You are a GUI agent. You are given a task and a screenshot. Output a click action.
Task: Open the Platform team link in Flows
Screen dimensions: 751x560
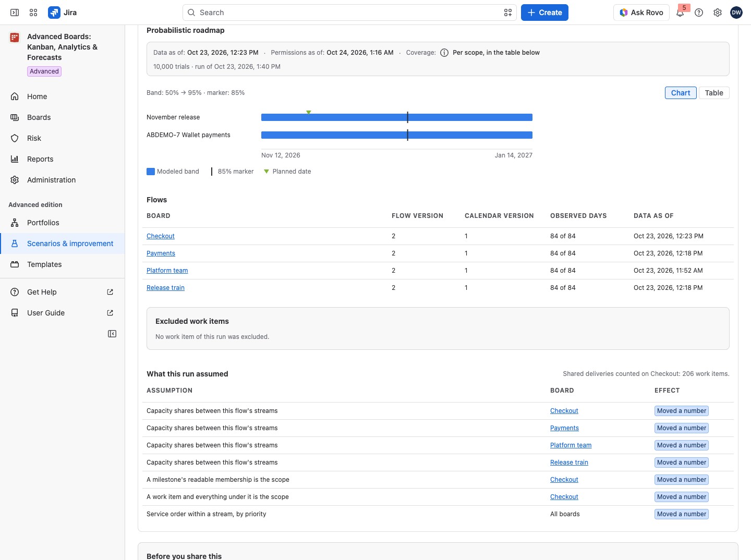pyautogui.click(x=167, y=271)
